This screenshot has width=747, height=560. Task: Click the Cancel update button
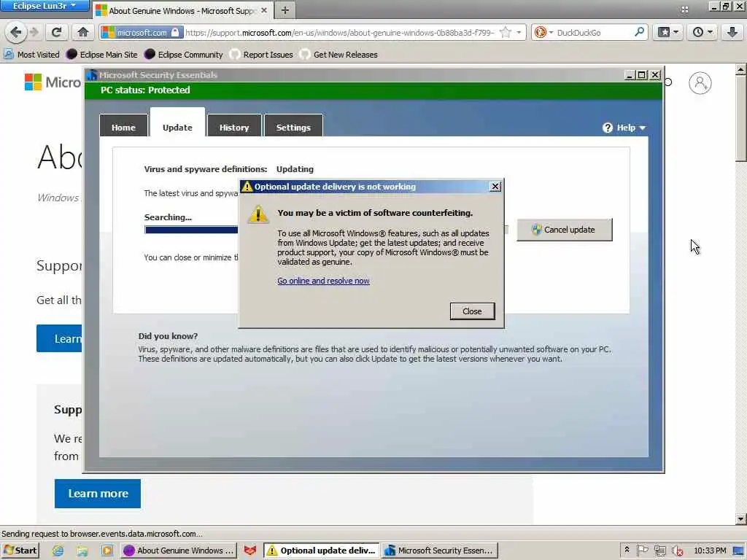pos(565,230)
